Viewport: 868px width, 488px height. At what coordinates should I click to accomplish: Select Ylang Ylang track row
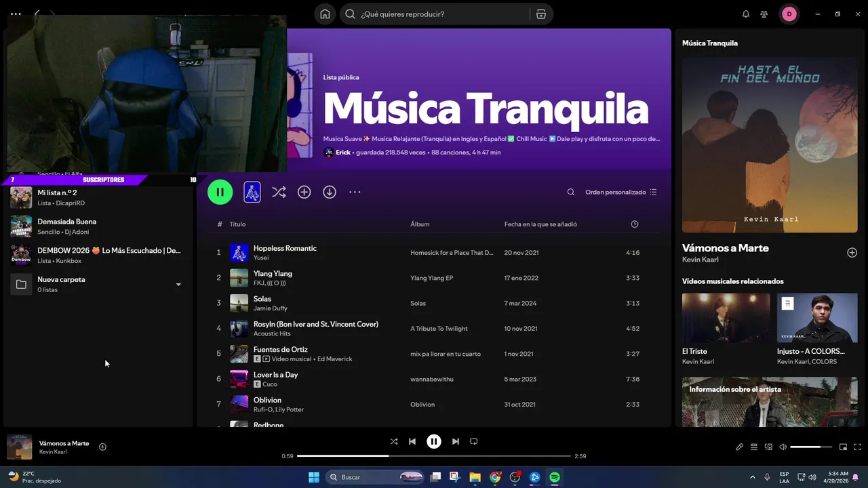tap(434, 278)
